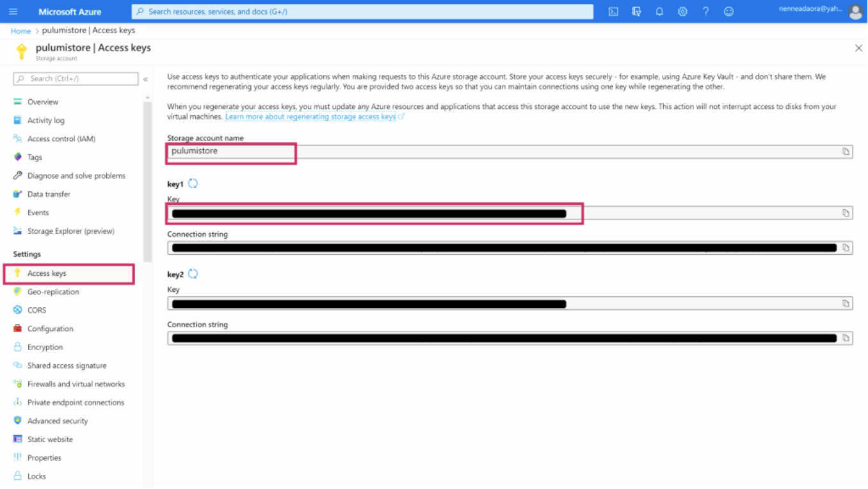Viewport: 868px width, 489px height.
Task: Collapse the left navigation menu
Action: (145, 79)
